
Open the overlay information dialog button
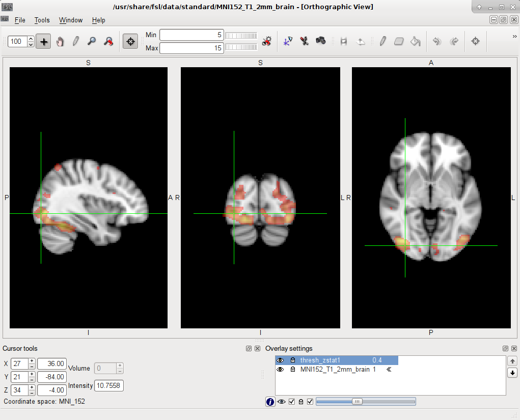[x=270, y=402]
